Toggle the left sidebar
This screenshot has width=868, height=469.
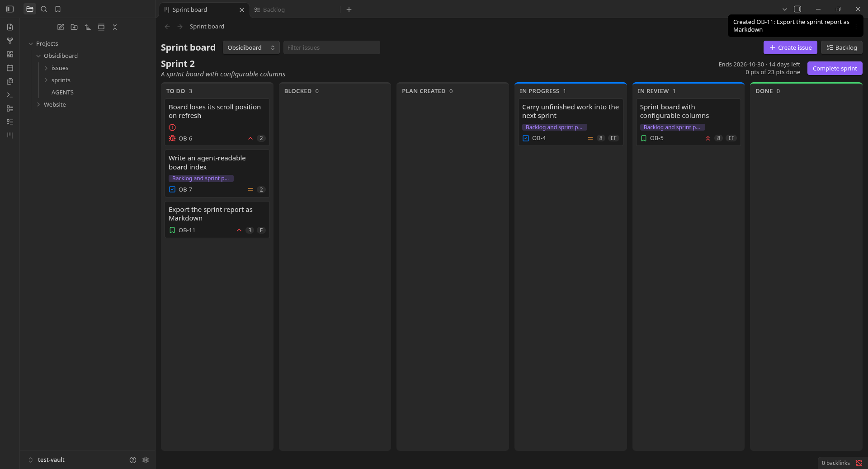10,9
